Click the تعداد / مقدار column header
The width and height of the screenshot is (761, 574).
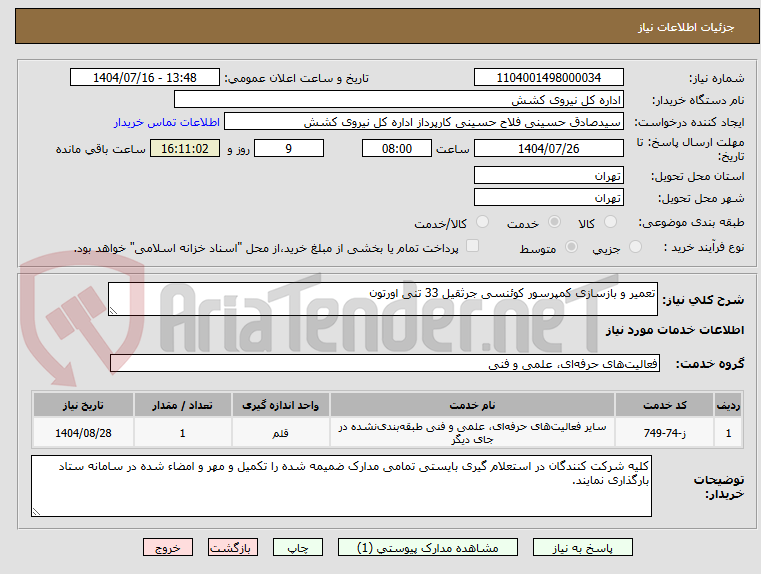(182, 405)
